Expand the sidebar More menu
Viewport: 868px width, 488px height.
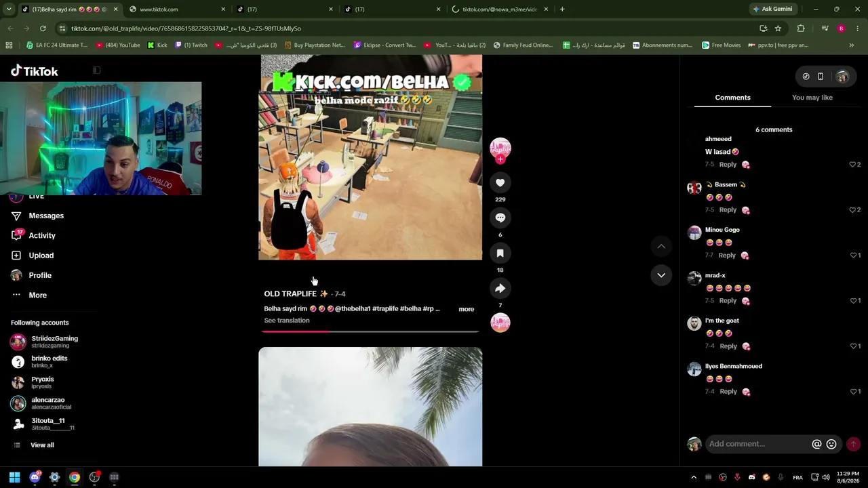pyautogui.click(x=38, y=296)
